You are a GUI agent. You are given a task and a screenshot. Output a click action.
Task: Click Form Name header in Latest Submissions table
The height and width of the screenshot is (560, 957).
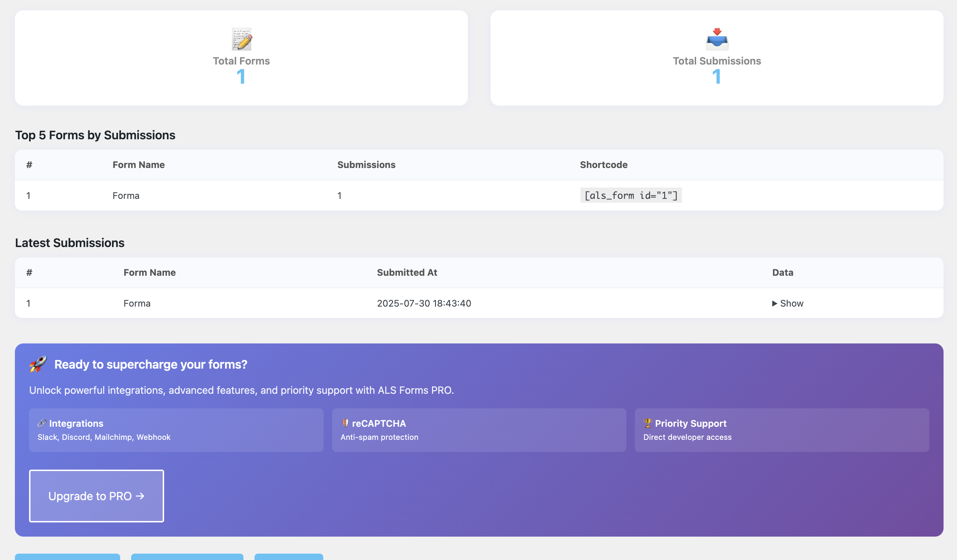click(x=150, y=273)
